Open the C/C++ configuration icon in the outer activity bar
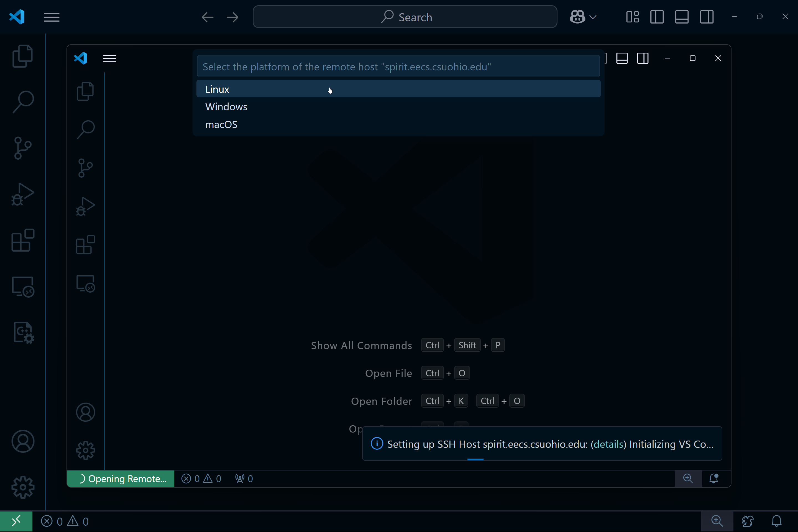Image resolution: width=798 pixels, height=532 pixels. coord(24,332)
